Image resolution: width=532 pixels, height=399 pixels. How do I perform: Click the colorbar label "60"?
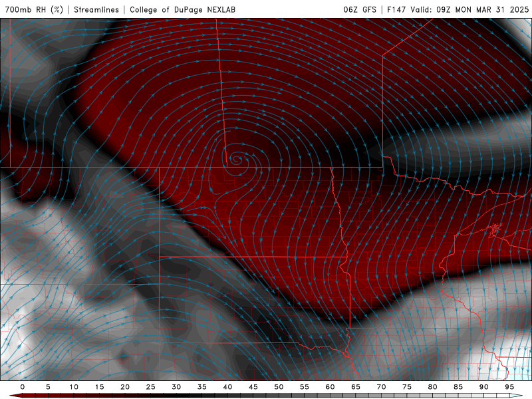pos(330,387)
